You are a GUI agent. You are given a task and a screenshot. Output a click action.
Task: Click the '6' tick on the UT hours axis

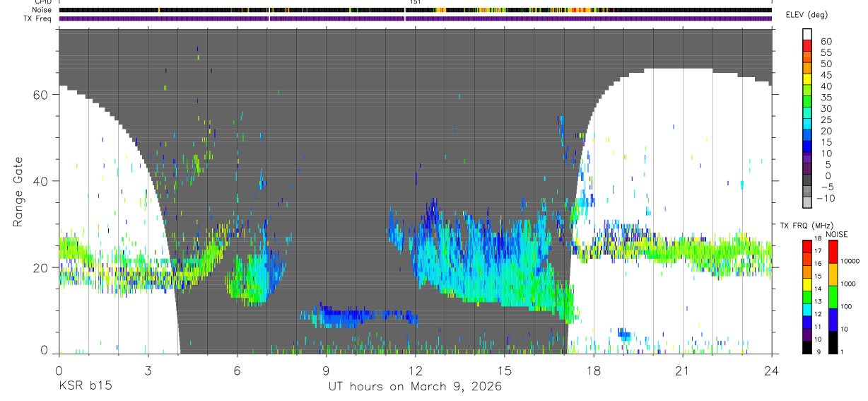coord(237,370)
